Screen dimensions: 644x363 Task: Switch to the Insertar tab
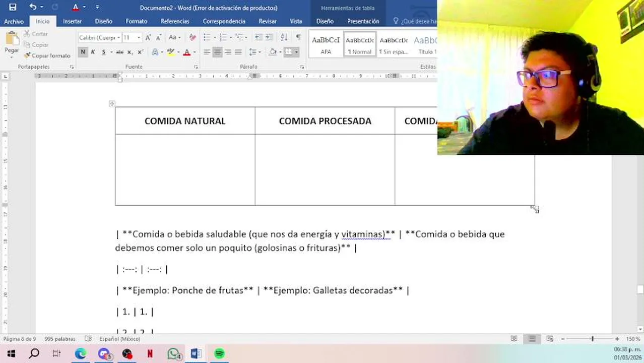(x=72, y=21)
